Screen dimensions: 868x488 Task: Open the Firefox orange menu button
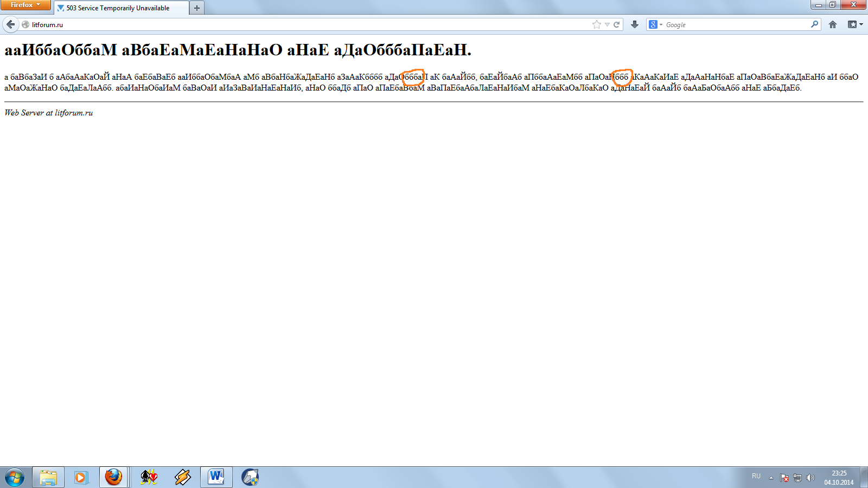tap(25, 5)
